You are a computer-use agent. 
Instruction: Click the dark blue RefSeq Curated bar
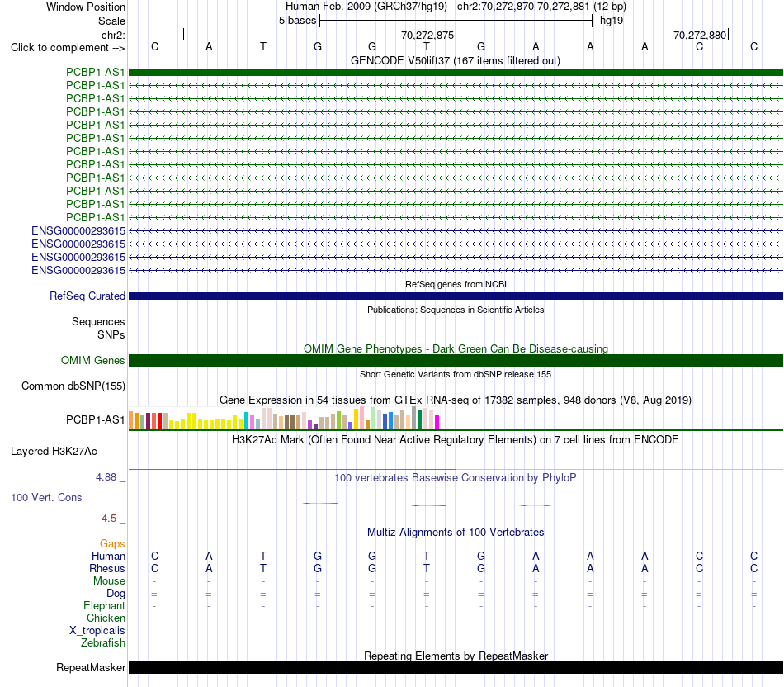pyautogui.click(x=456, y=296)
